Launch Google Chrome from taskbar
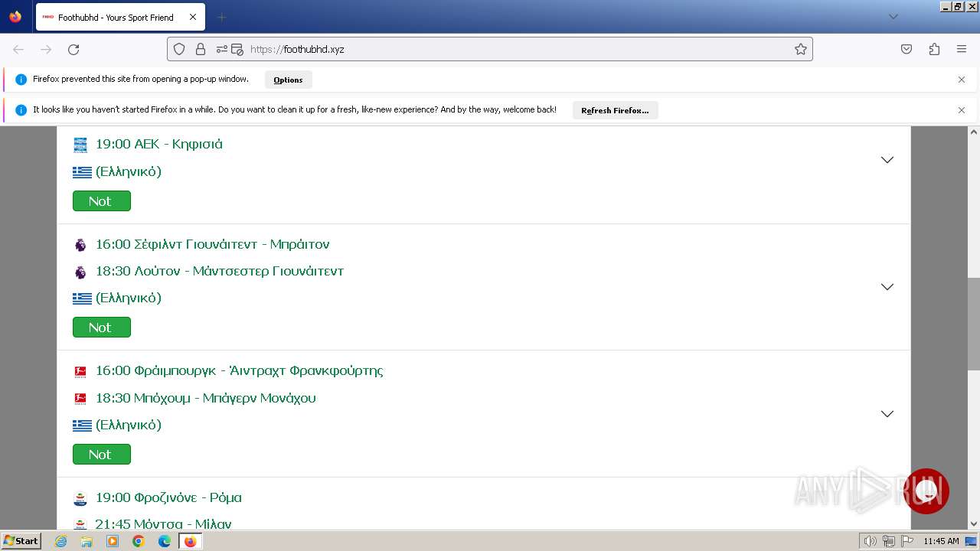This screenshot has width=980, height=551. 139,541
